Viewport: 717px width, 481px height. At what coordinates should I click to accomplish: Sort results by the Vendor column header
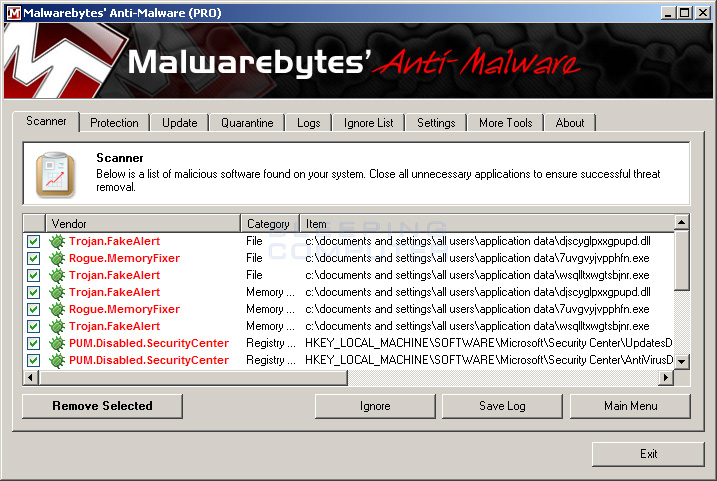click(x=143, y=224)
